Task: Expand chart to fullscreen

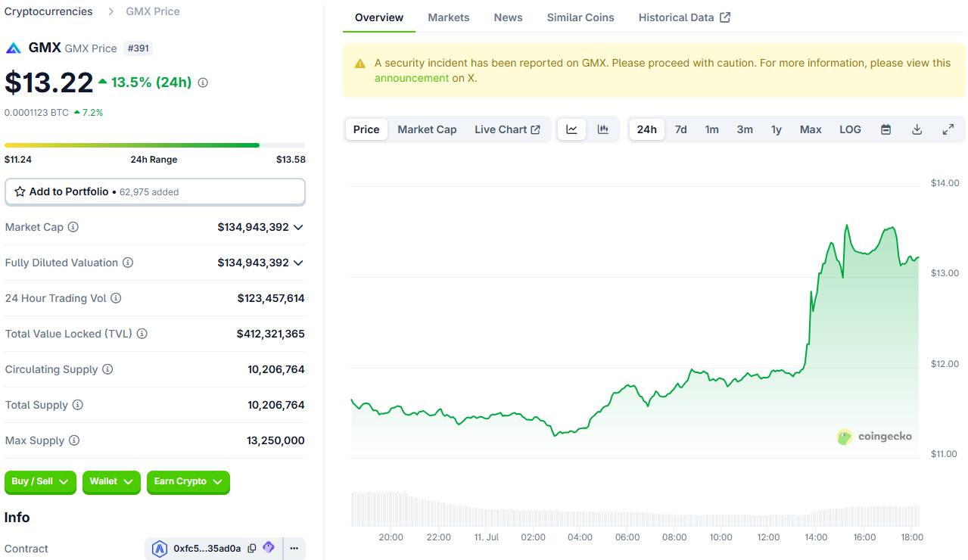Action: [x=948, y=129]
